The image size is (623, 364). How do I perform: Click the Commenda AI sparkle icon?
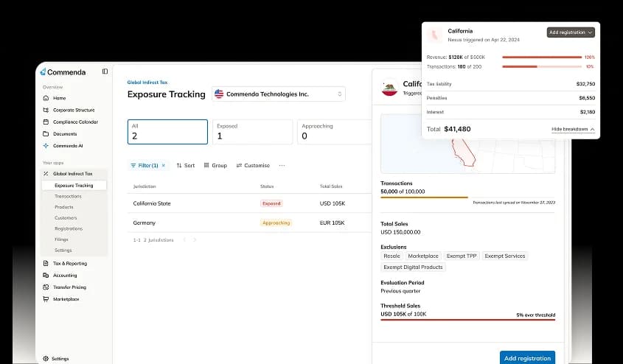tap(46, 146)
